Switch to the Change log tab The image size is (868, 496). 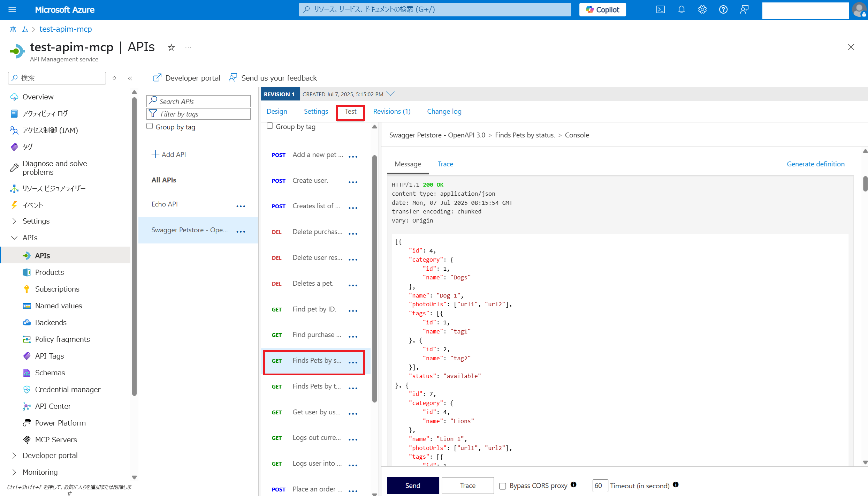444,112
